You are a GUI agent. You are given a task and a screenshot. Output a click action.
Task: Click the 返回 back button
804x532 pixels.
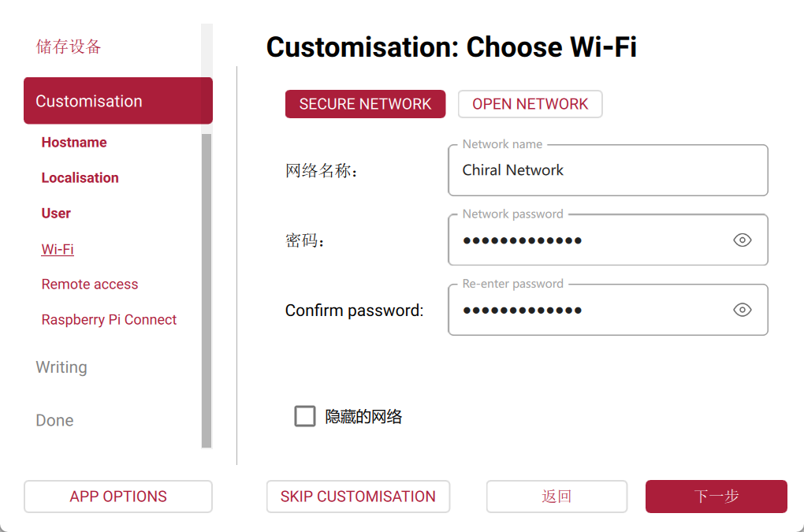[x=556, y=497]
